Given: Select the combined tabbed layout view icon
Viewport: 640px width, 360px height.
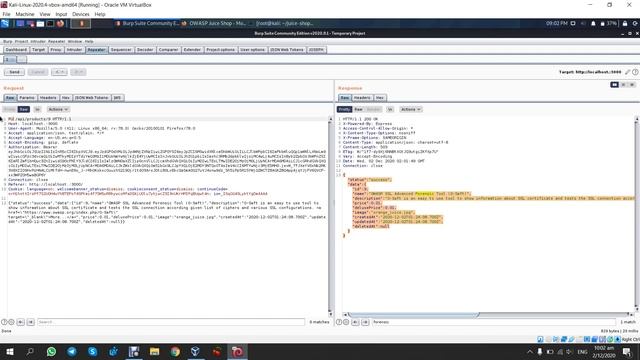Looking at the screenshot, I should [x=632, y=84].
